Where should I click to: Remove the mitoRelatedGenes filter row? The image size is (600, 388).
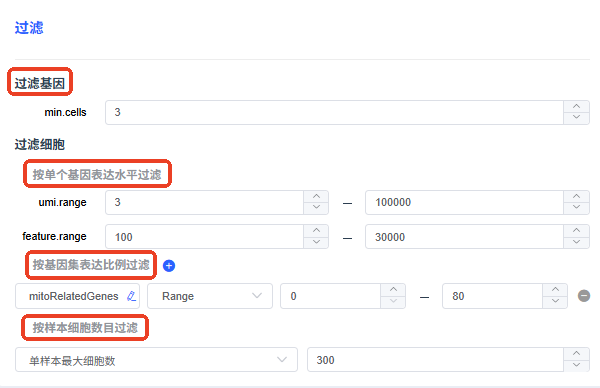click(x=584, y=296)
